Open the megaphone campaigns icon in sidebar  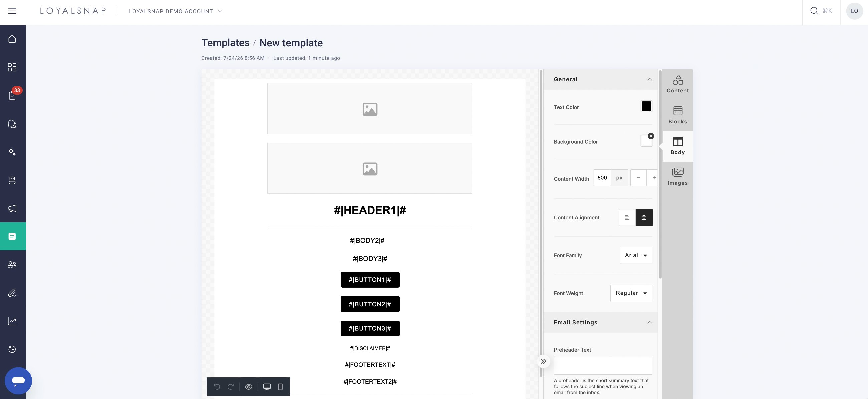tap(12, 208)
